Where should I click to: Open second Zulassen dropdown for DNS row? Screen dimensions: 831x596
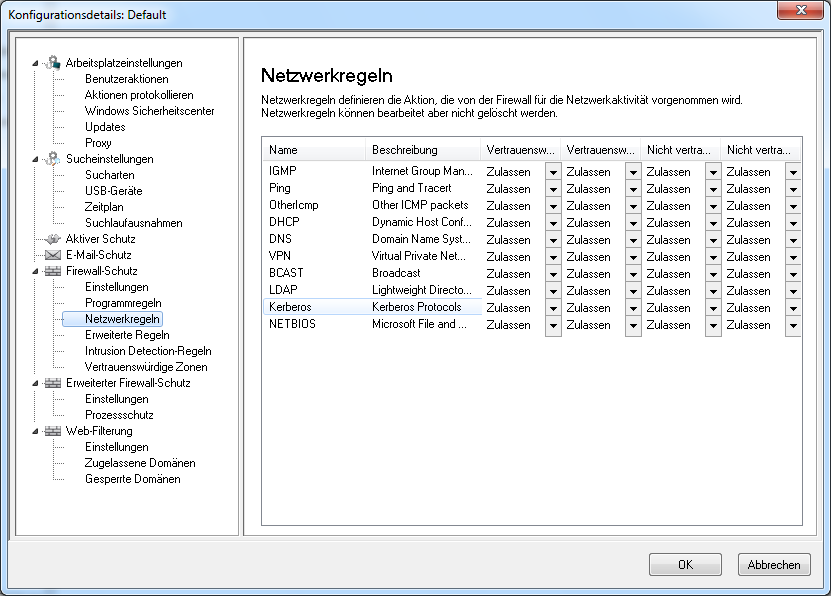pos(633,240)
